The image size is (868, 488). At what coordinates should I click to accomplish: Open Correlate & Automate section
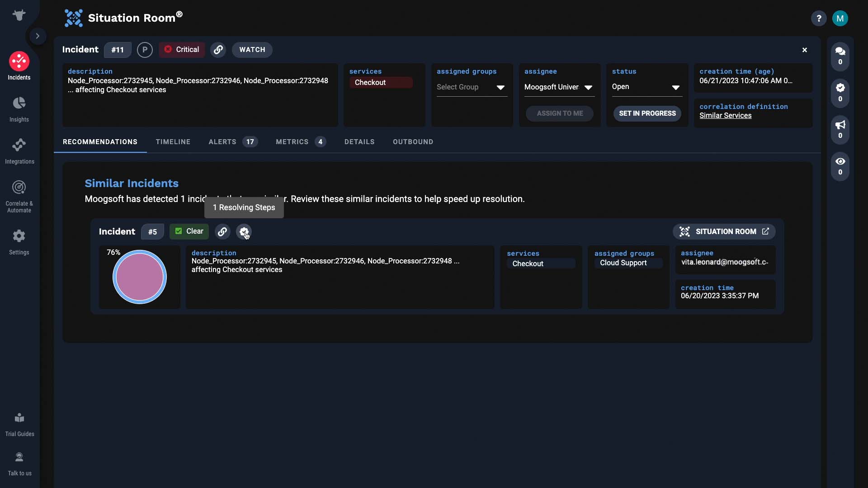point(19,196)
